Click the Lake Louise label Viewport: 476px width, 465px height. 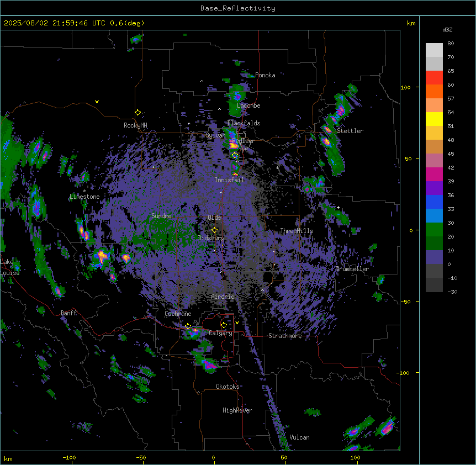(x=9, y=267)
